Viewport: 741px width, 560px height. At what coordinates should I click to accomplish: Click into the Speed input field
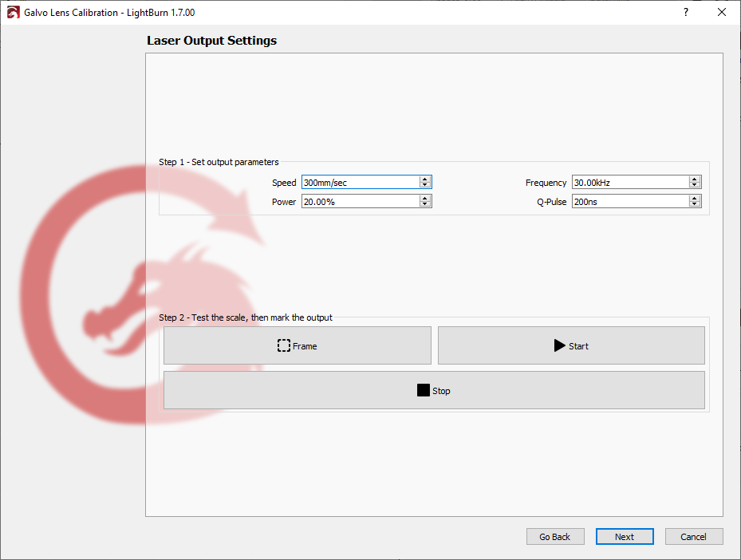(360, 183)
